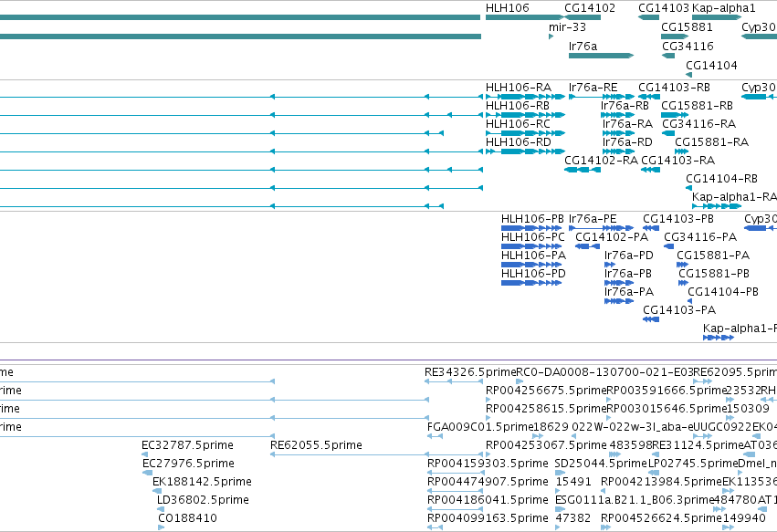This screenshot has height=532, width=777.
Task: Click protein label Ir76a-PD
Action: click(x=629, y=256)
